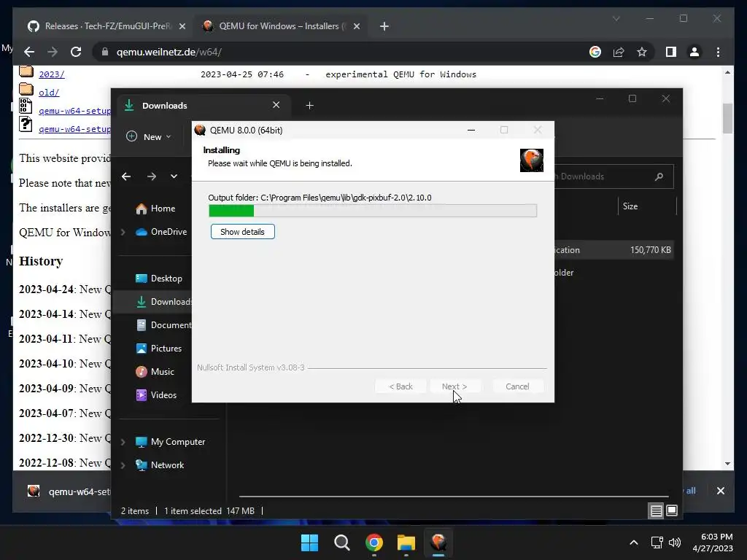The image size is (747, 560).
Task: Open the old/ directory link
Action: 49,93
